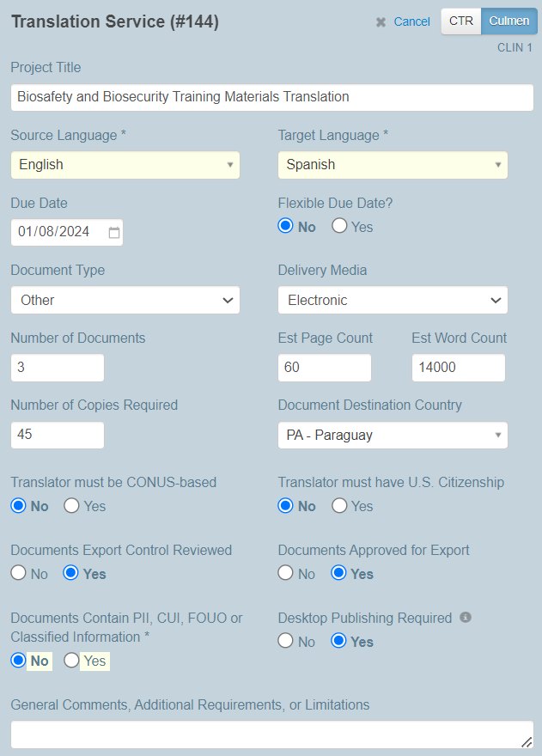Click the Est Page Count field
542x756 pixels.
pos(325,368)
